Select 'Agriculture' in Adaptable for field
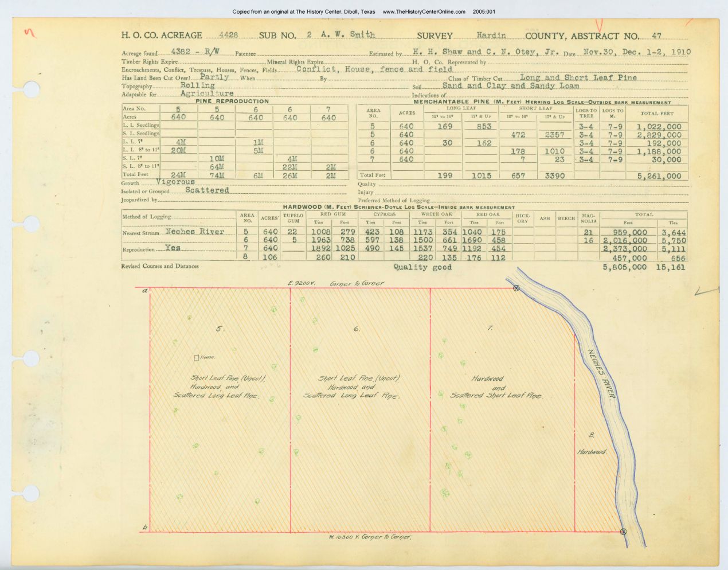The width and height of the screenshot is (728, 570). 207,93
